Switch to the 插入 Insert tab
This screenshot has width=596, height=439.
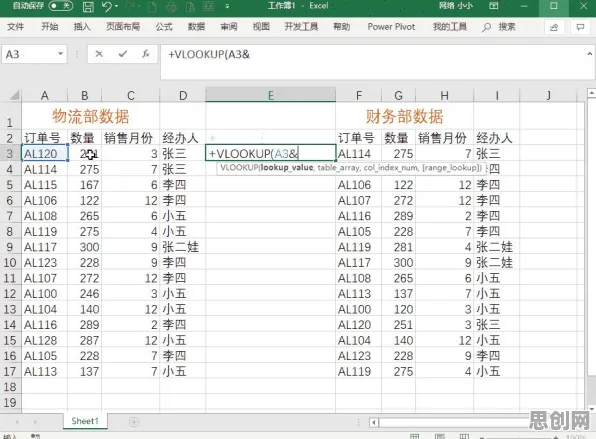pos(82,27)
